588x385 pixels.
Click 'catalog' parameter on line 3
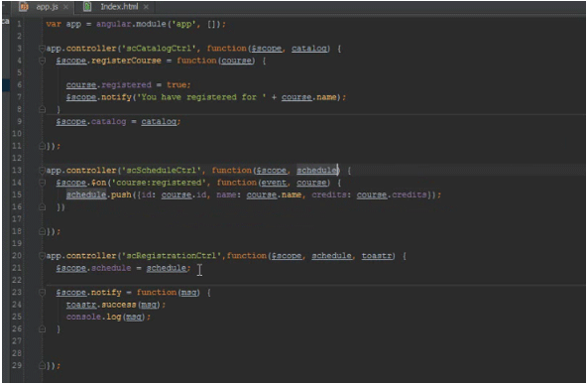tap(309, 49)
